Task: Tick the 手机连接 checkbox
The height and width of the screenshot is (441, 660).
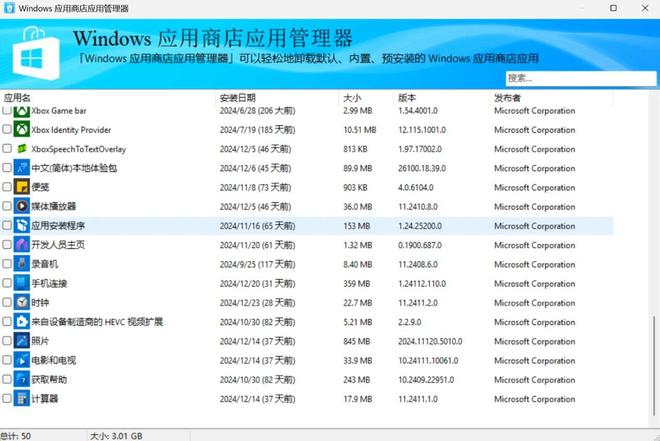Action: coord(7,283)
